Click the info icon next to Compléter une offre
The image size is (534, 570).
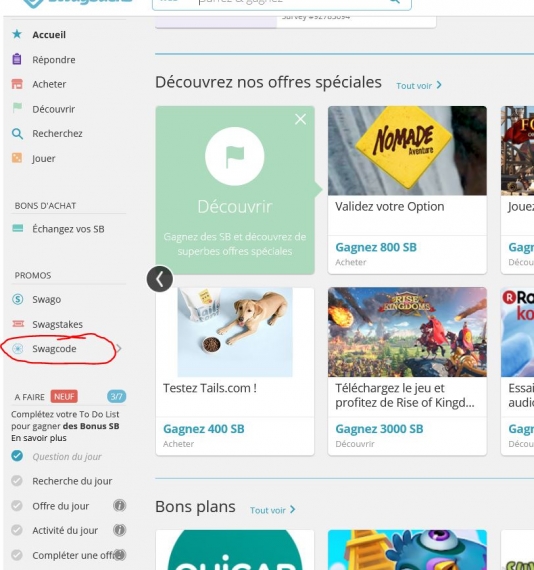point(120,555)
